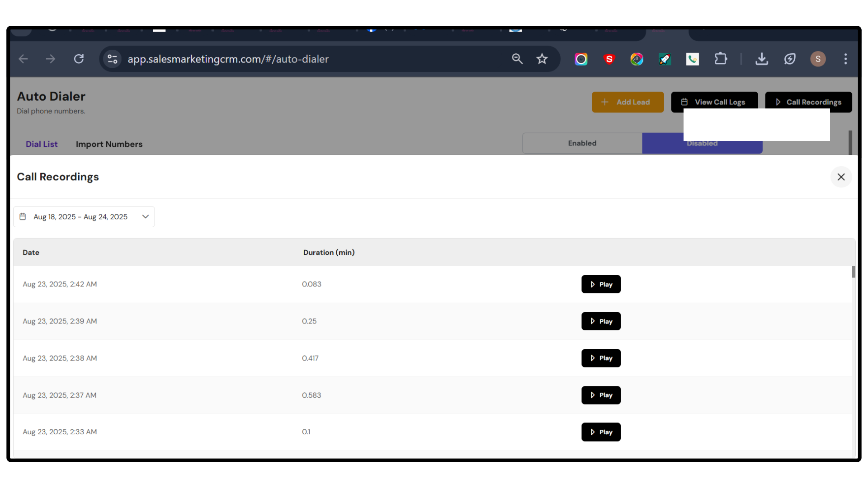Screen dimensions: 868x488
Task: Select the Disabled toggle option
Action: [702, 143]
